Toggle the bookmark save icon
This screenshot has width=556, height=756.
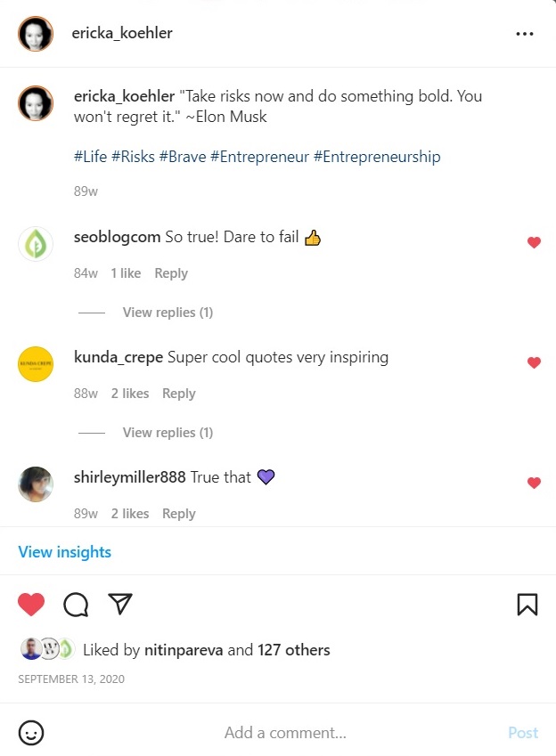click(x=527, y=606)
